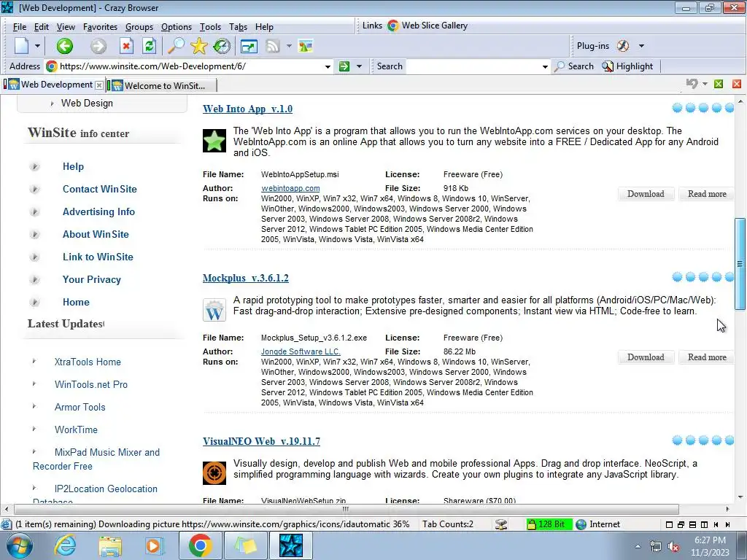
Task: Click the New blank page icon
Action: pos(22,46)
